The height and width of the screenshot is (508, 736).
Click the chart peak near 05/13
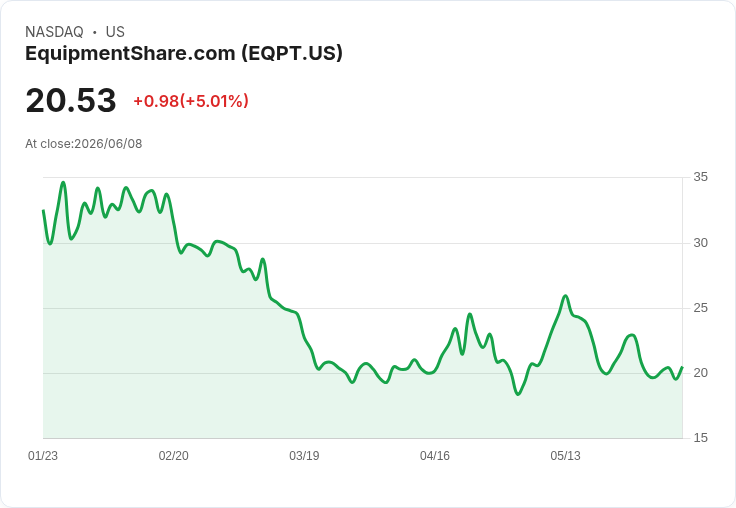(566, 296)
